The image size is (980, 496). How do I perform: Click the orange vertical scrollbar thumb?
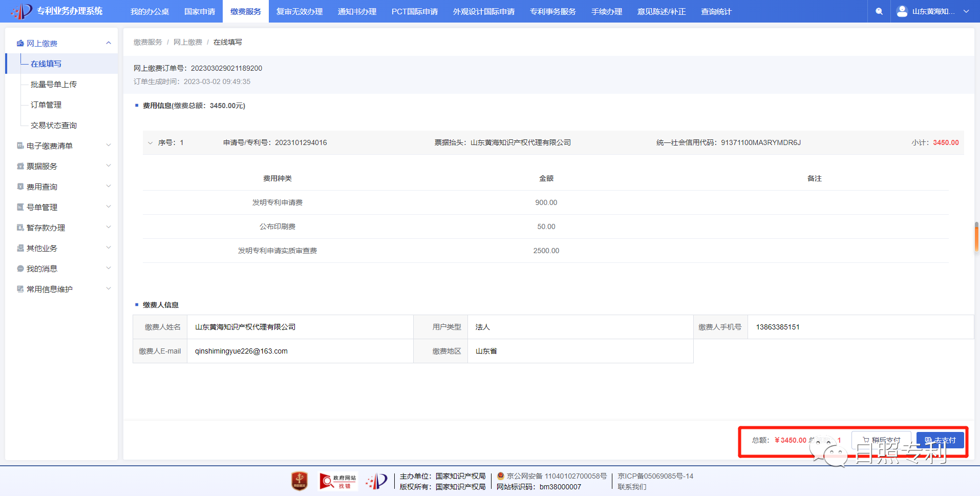(976, 237)
